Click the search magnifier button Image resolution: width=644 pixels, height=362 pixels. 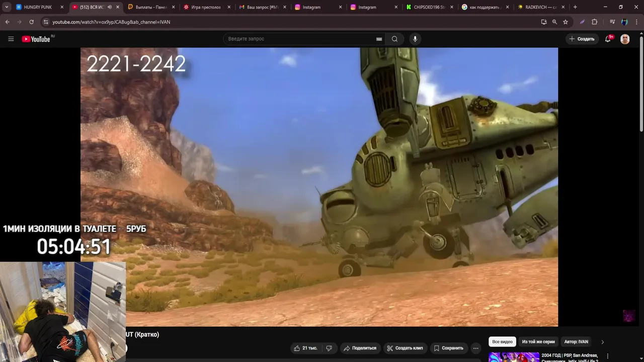394,39
